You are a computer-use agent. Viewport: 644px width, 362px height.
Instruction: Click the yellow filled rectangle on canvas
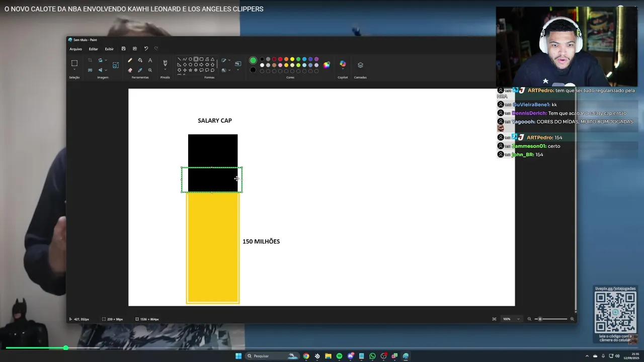pyautogui.click(x=213, y=248)
